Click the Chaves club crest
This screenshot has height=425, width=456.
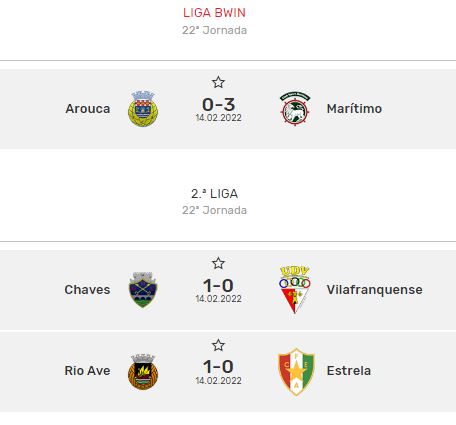(x=143, y=290)
